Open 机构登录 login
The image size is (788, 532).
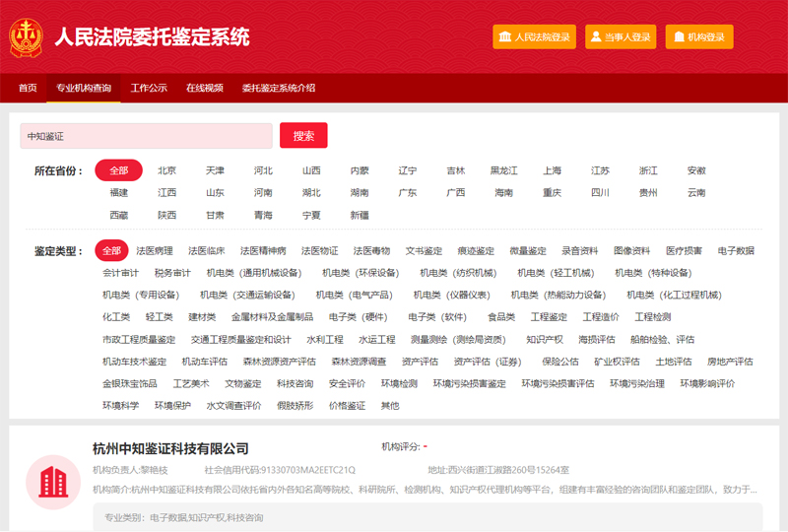[699, 36]
